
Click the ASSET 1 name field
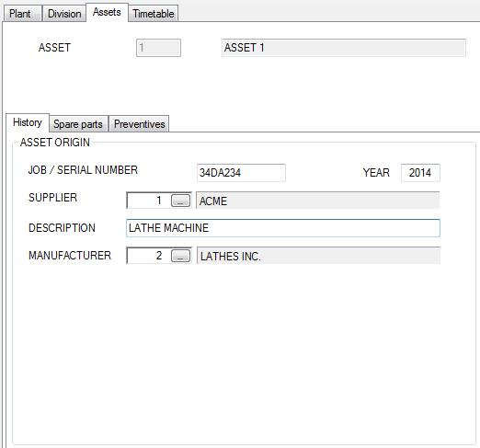344,48
